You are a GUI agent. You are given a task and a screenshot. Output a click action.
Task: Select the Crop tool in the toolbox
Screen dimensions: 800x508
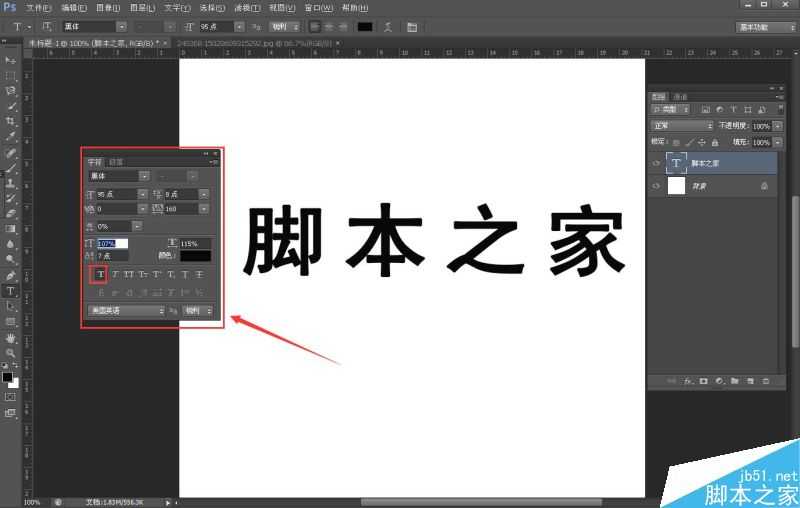click(11, 121)
